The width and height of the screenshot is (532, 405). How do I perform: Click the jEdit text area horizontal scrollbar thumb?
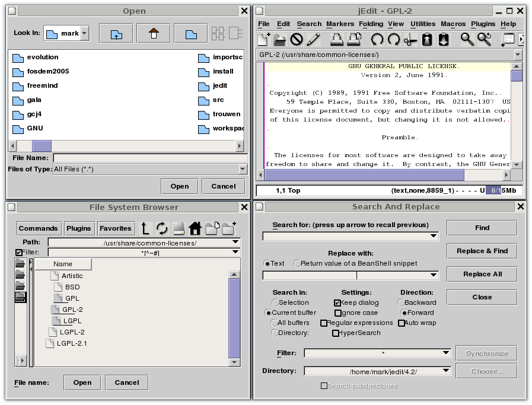pos(364,175)
